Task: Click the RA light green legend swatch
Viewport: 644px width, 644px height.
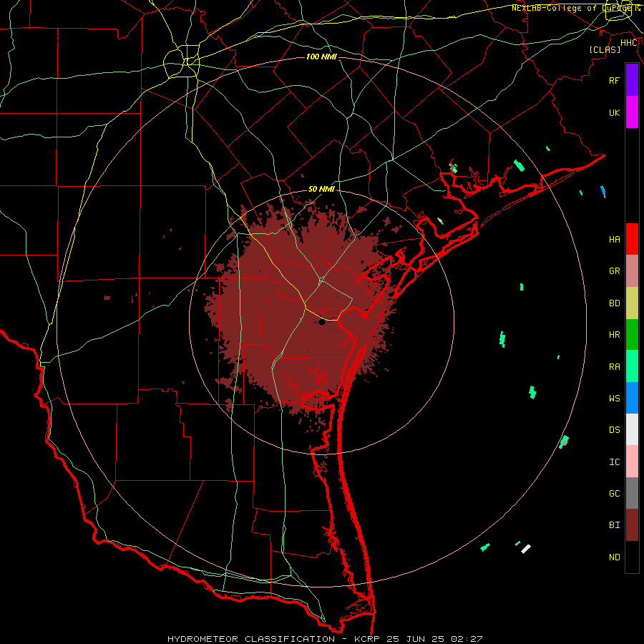Action: (632, 366)
